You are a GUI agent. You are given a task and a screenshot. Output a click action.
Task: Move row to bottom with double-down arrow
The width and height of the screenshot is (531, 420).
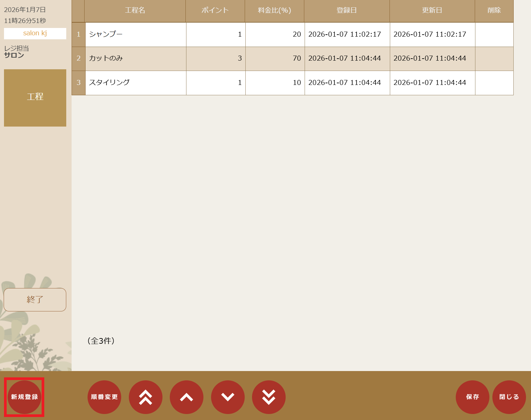pos(269,397)
